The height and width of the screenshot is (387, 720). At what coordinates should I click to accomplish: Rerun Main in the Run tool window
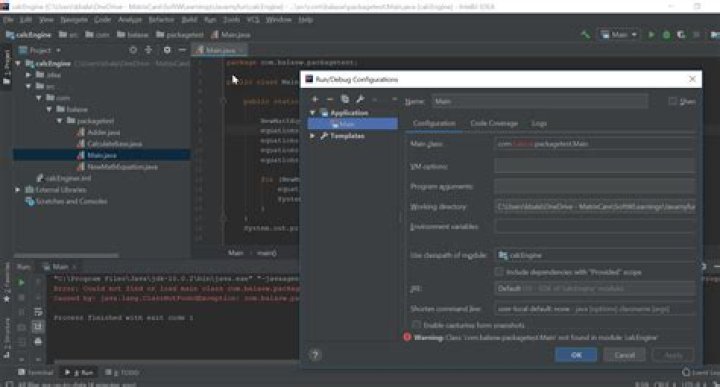point(21,282)
